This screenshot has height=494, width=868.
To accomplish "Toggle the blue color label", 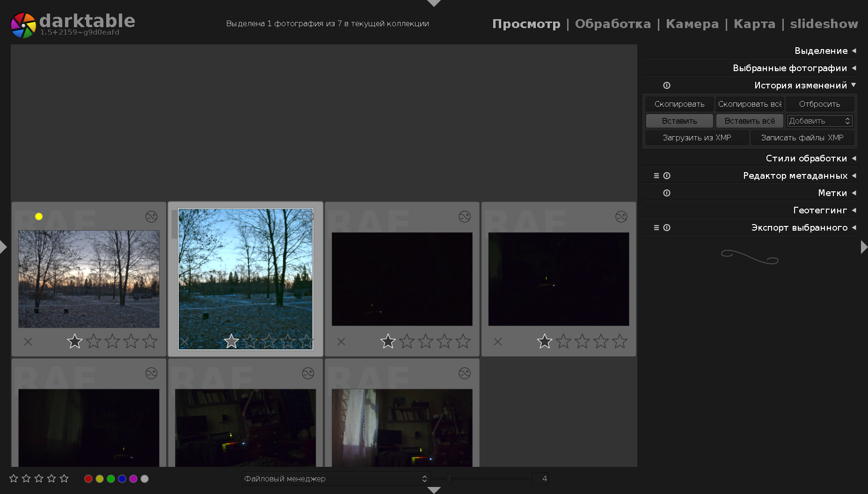I will [122, 479].
